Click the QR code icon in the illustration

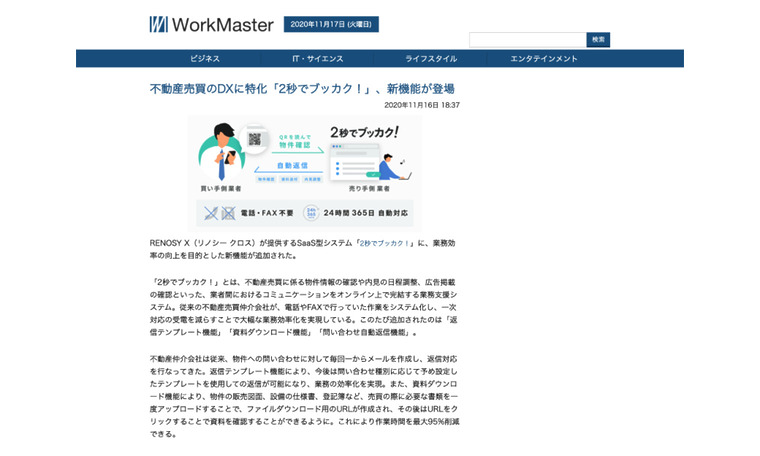255,139
